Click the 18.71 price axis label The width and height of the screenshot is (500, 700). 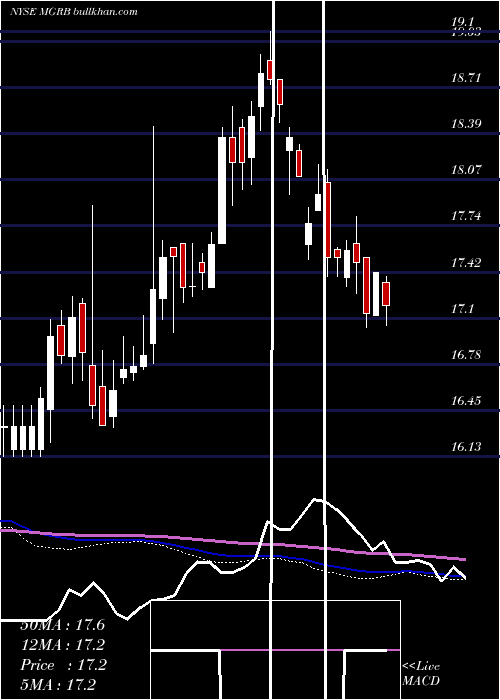pos(467,78)
